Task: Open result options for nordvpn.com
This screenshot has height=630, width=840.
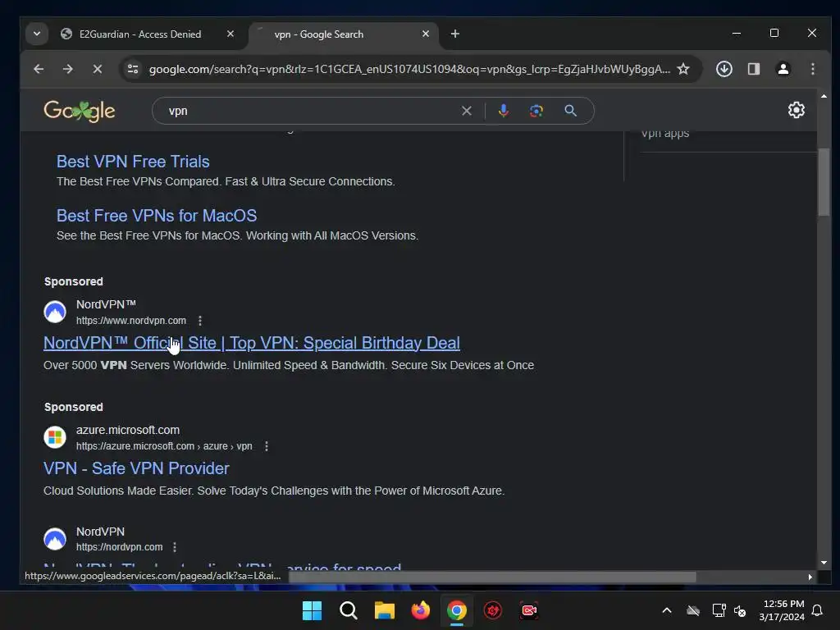Action: [x=175, y=547]
